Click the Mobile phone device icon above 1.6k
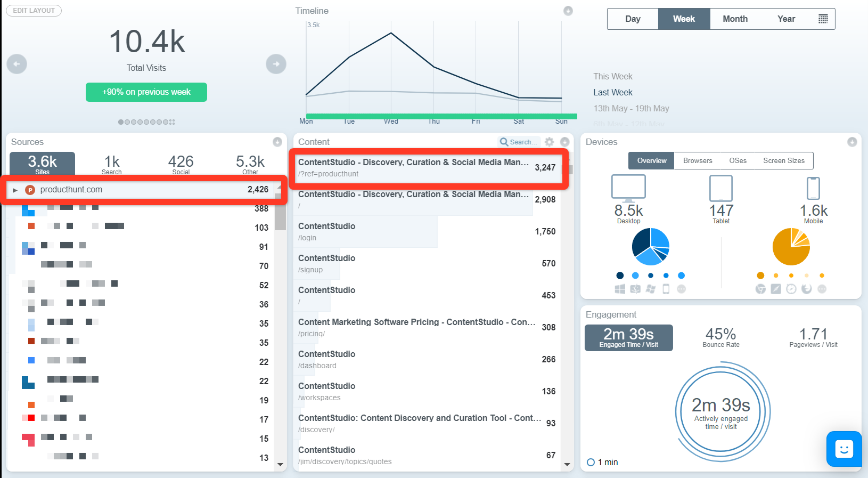This screenshot has height=478, width=868. coord(813,188)
